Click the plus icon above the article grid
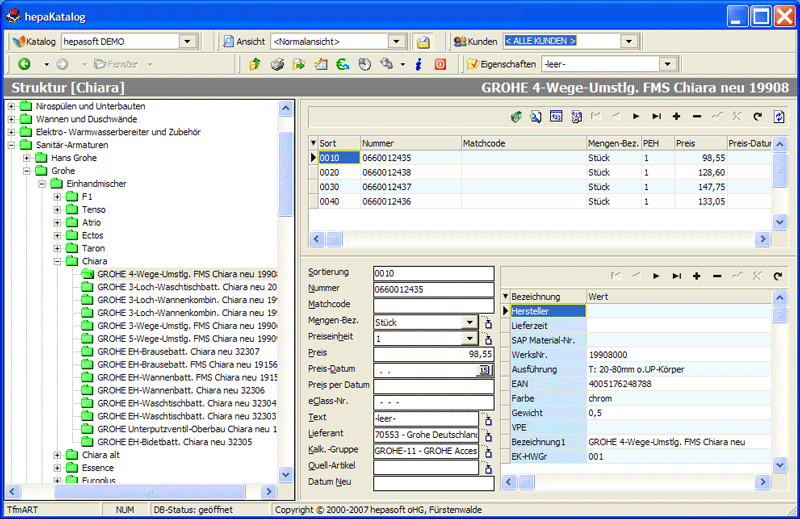 coord(677,117)
